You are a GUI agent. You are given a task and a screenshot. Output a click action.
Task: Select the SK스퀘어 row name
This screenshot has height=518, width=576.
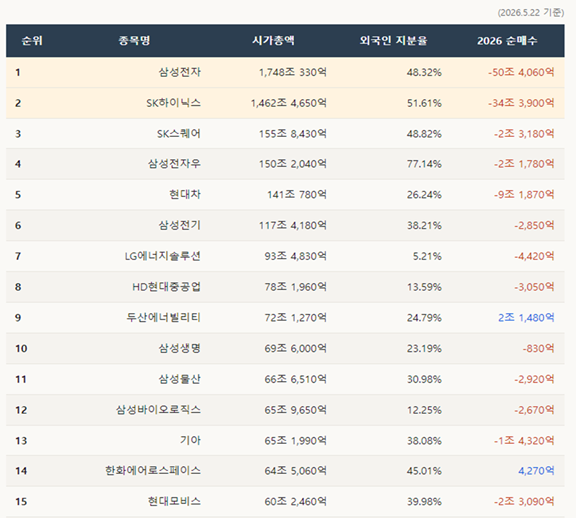pyautogui.click(x=179, y=133)
